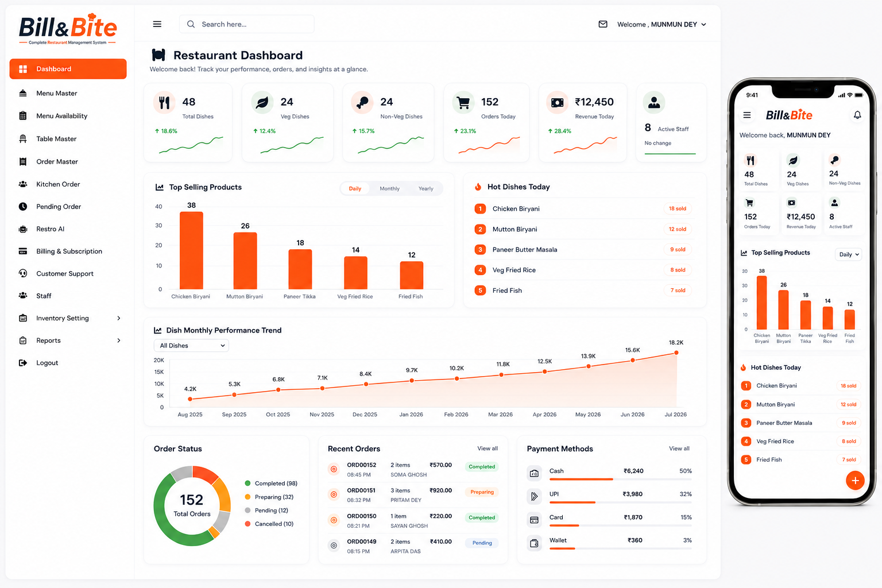The width and height of the screenshot is (882, 588).
Task: Click the Search here input field
Action: (x=247, y=24)
